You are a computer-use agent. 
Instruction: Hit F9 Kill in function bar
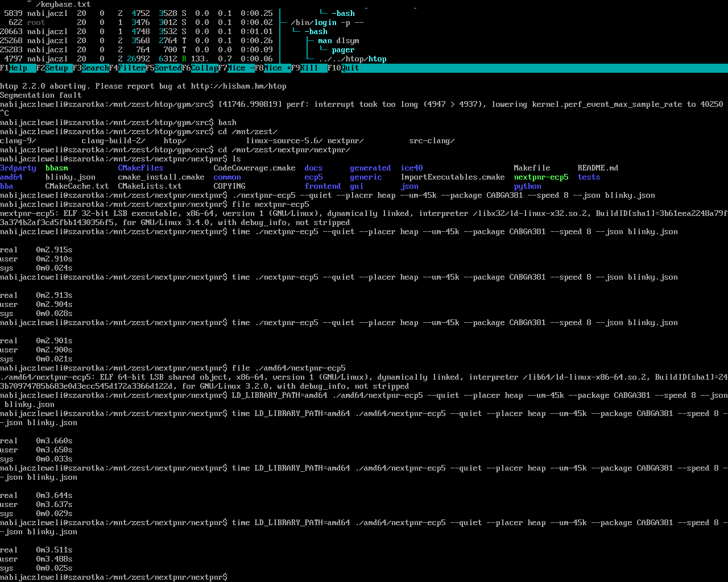coord(309,68)
